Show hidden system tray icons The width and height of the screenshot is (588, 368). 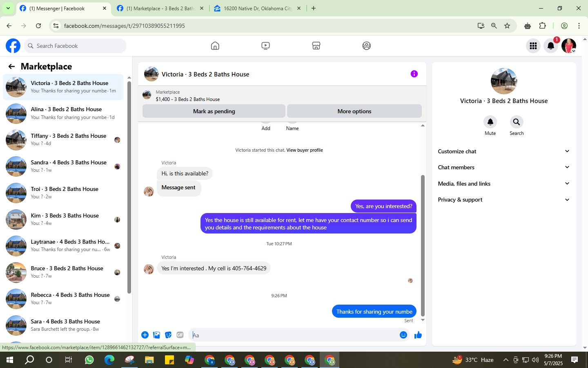506,360
